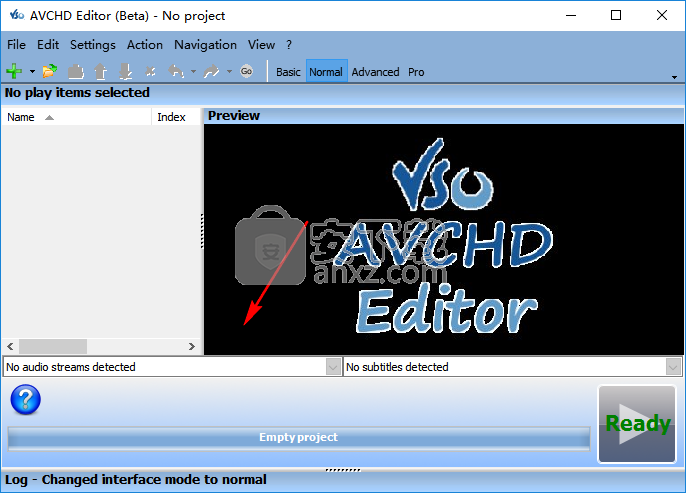Switch to Pro interface mode

(416, 72)
